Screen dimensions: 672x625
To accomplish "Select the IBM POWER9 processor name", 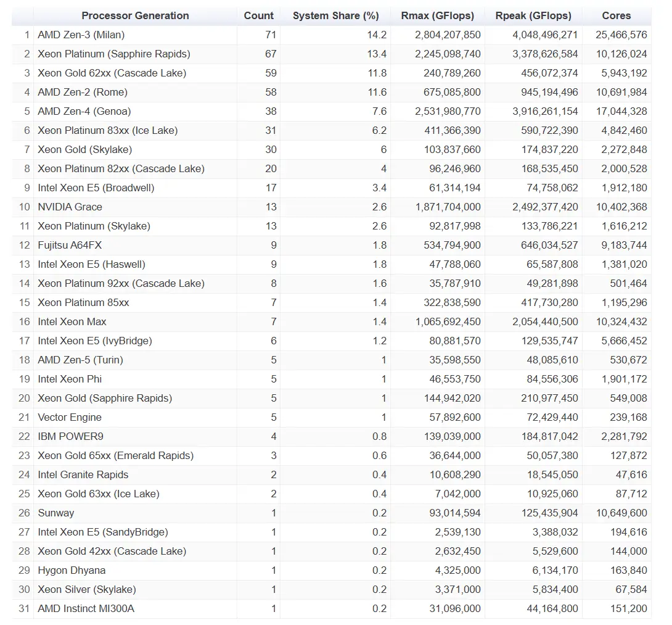I will tap(70, 436).
